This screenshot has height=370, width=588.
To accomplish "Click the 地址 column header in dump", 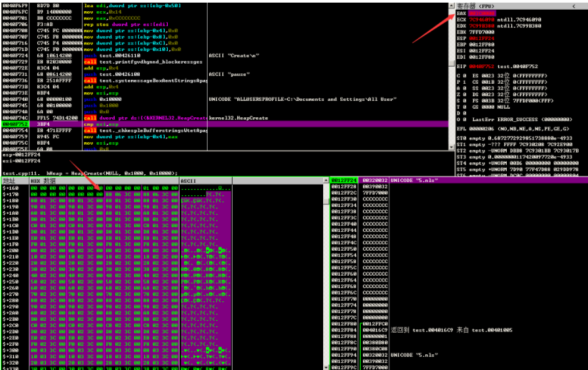I will (15, 181).
